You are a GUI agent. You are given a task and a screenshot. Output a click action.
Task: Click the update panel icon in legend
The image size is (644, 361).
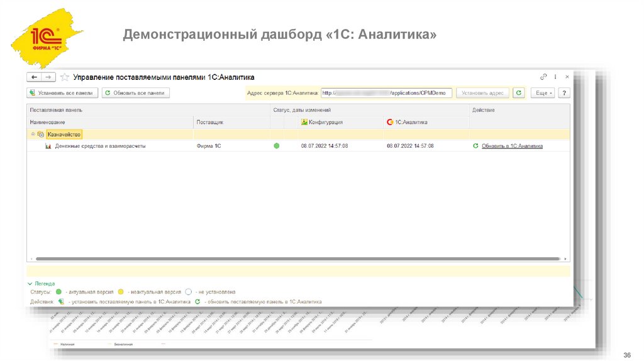[197, 301]
